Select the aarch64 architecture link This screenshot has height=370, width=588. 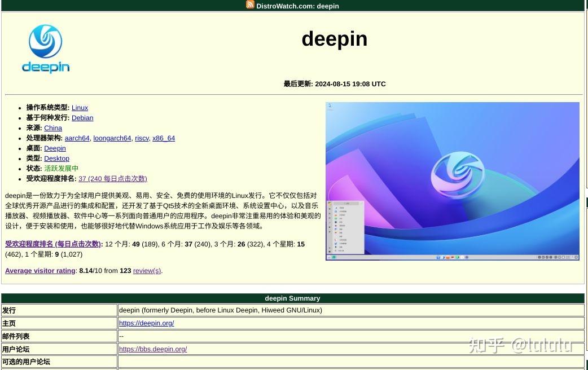point(77,138)
